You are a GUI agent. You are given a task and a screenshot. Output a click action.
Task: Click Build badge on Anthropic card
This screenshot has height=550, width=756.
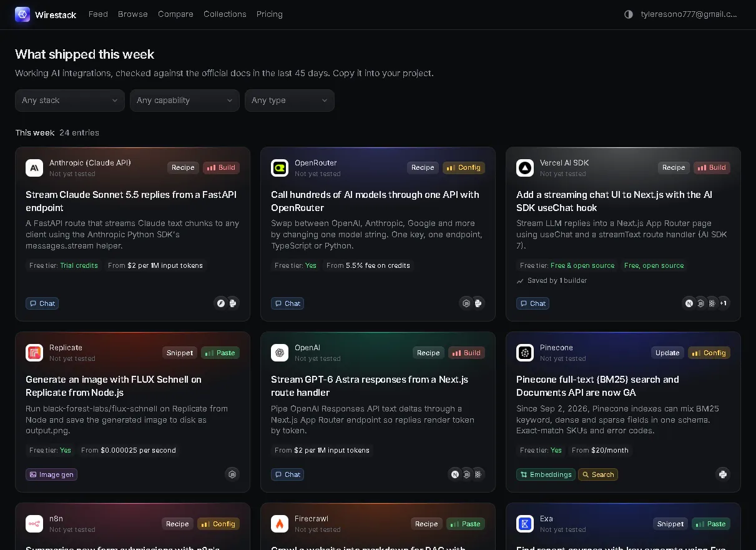coord(221,167)
